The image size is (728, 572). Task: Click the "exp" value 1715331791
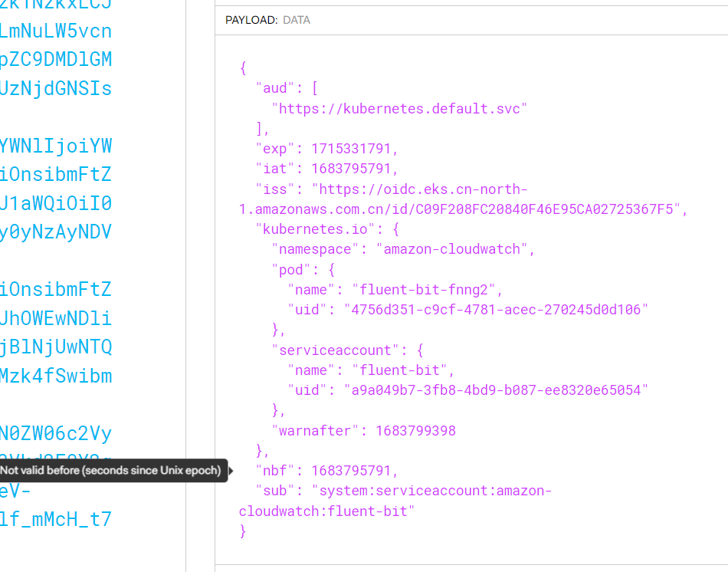(x=351, y=149)
